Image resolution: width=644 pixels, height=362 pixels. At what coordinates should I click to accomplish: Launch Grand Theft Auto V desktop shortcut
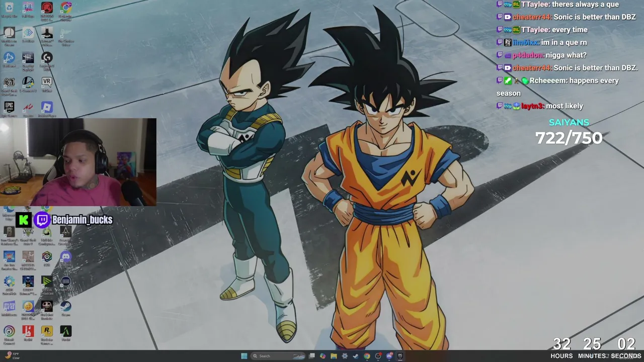pos(28,235)
